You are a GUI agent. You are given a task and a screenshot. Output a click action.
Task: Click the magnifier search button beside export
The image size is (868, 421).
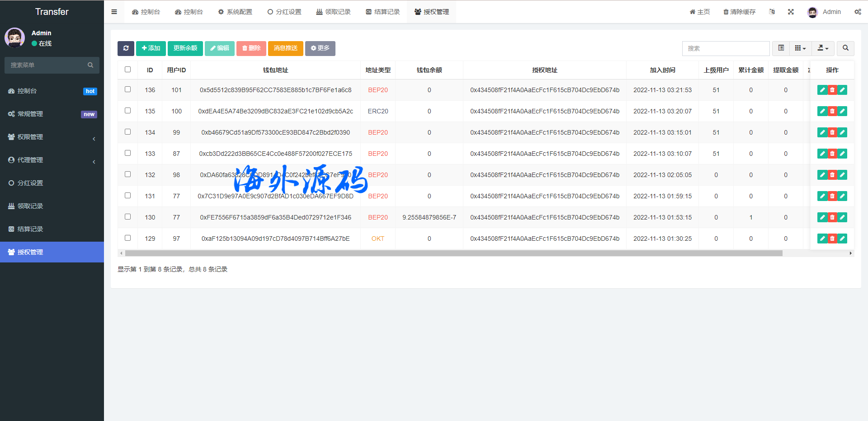(x=845, y=48)
